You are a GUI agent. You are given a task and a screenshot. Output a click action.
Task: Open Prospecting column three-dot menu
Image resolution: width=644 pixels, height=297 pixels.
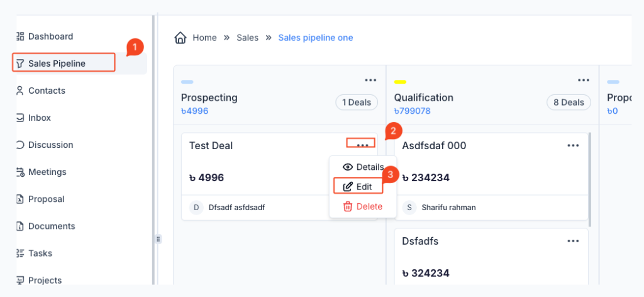tap(370, 80)
